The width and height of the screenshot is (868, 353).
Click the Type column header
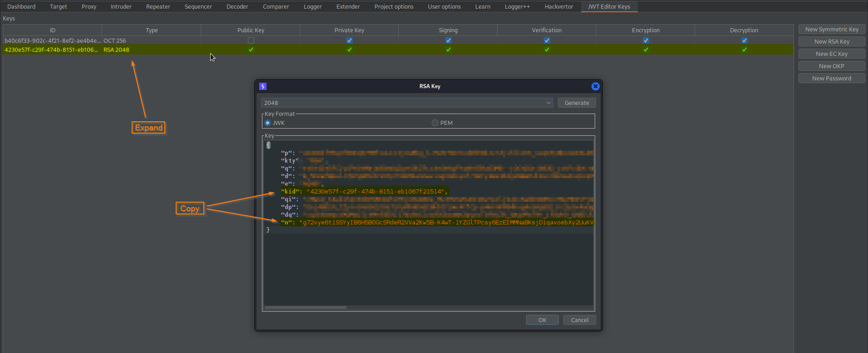tap(152, 30)
